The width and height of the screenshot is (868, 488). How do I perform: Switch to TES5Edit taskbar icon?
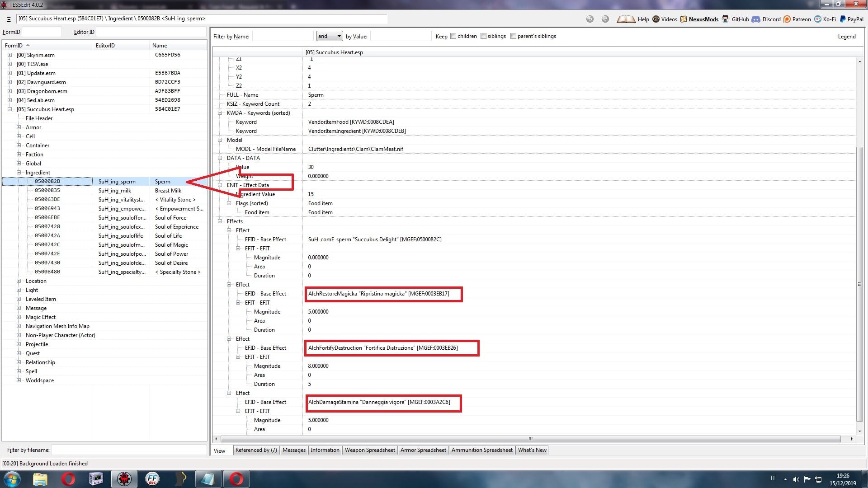coord(124,479)
